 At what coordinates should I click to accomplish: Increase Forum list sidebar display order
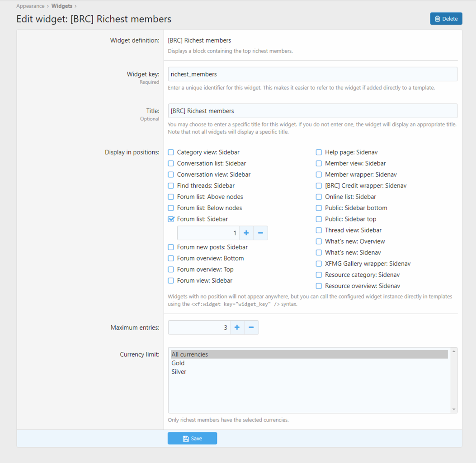[x=246, y=233]
